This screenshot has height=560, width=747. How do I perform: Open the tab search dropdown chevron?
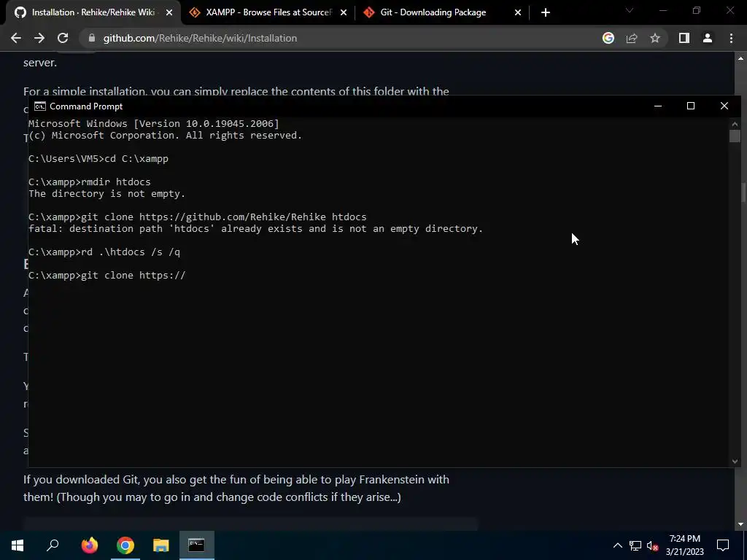[x=630, y=10]
